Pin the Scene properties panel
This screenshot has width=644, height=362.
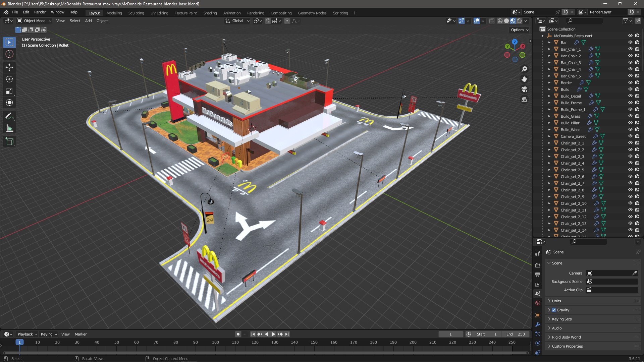point(638,252)
